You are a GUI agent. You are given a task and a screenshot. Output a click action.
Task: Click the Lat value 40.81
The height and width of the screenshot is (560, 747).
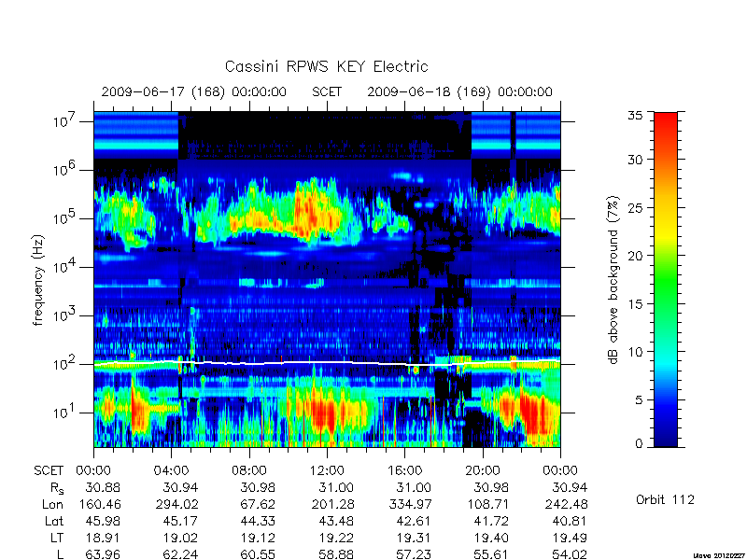tap(570, 521)
